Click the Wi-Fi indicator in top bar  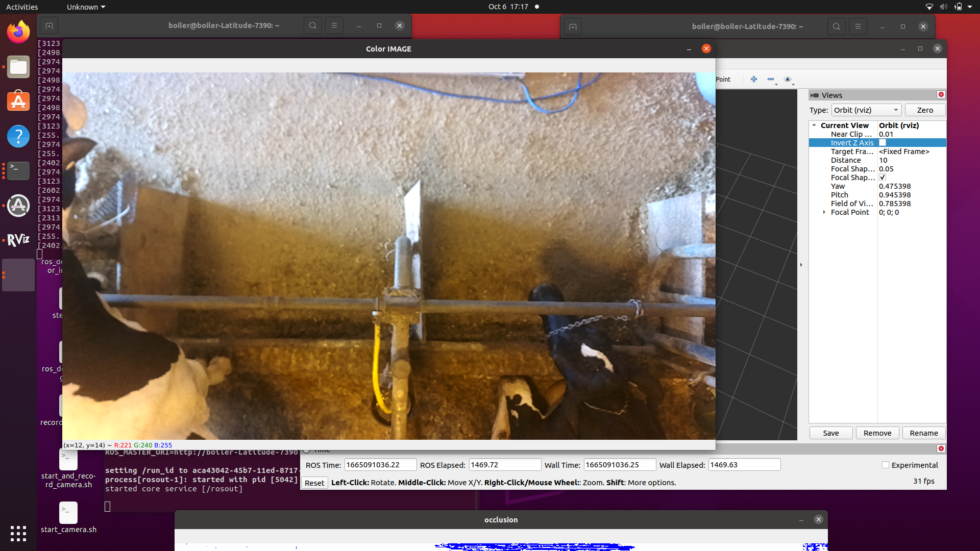coord(929,7)
